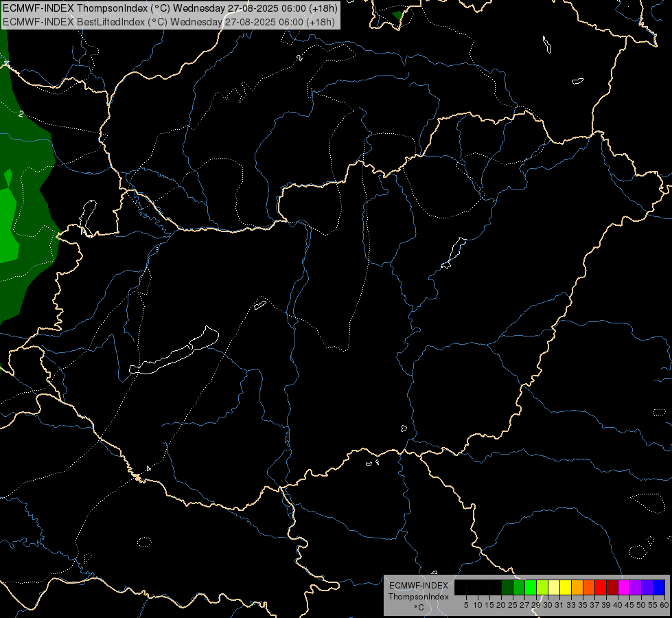This screenshot has height=618, width=672.
Task: Click the legend's ECMWF-INDEX label
Action: [419, 586]
